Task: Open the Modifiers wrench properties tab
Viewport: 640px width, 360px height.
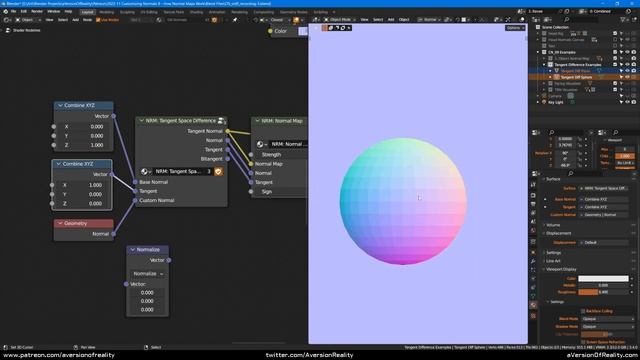Action: (533, 261)
